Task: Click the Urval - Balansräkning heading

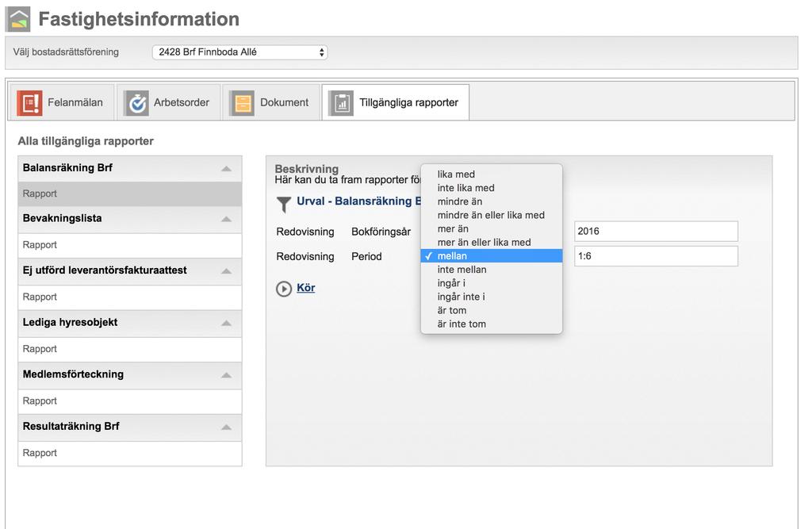Action: (358, 201)
